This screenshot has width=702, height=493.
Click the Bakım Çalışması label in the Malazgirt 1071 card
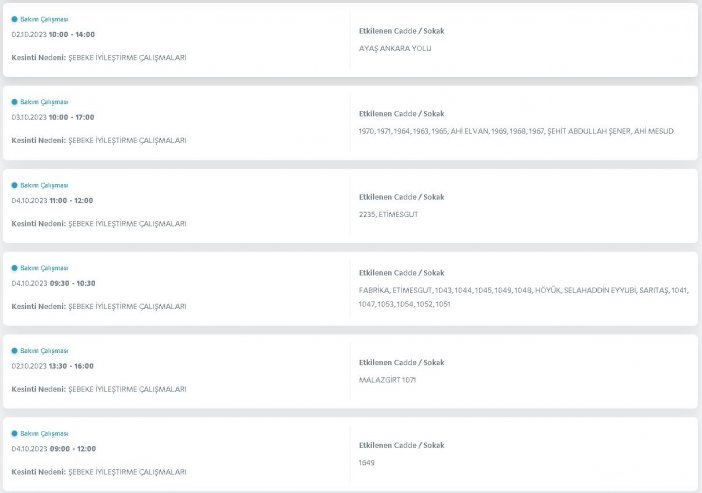(44, 351)
